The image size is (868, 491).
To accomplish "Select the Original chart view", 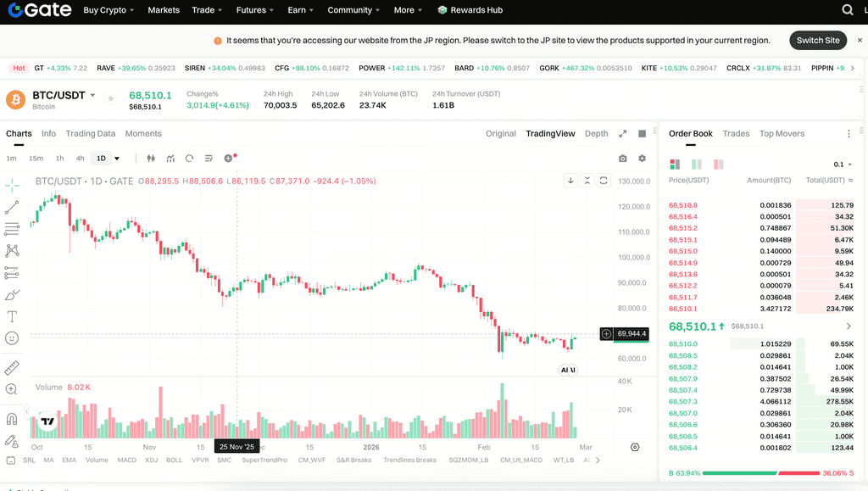I will [500, 133].
